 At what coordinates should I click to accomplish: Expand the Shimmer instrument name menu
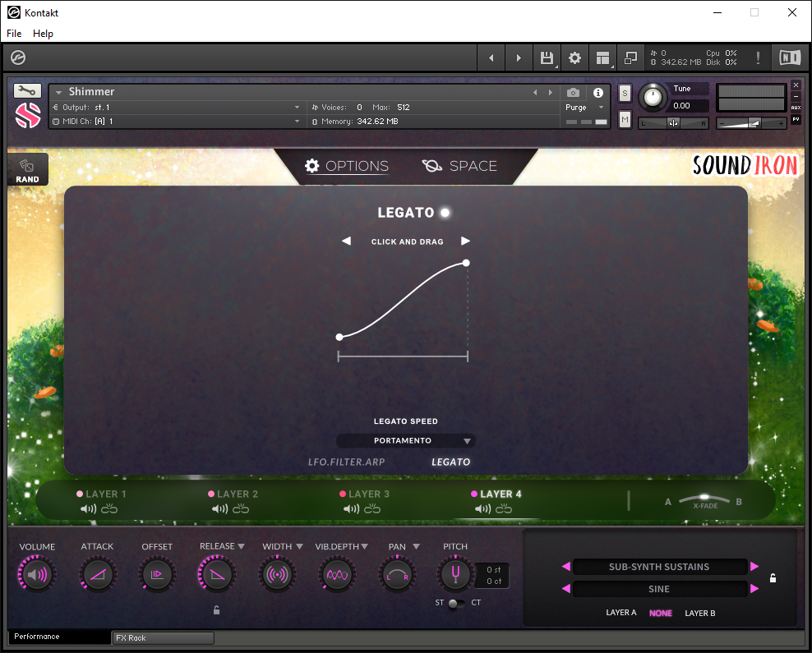(58, 92)
